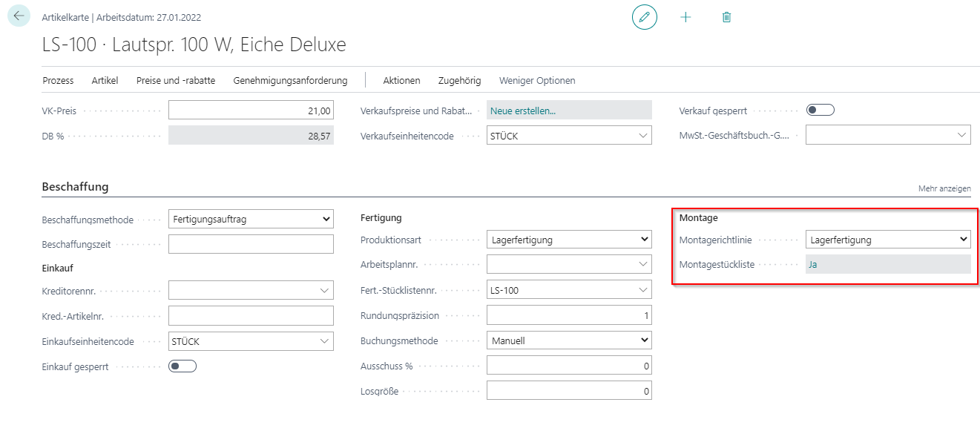
Task: Click the back arrow button
Action: pos(19,16)
